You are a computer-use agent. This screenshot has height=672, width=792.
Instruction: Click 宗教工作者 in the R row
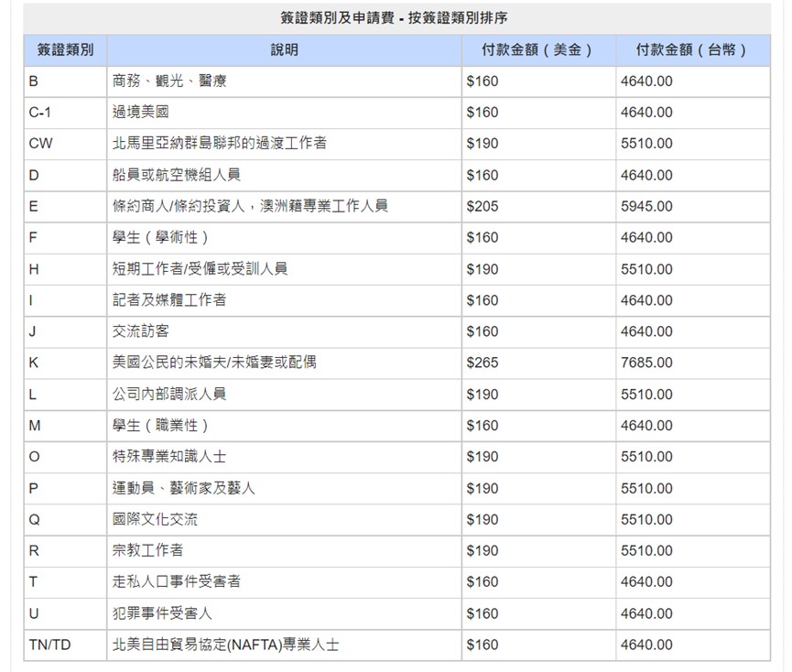tap(147, 550)
